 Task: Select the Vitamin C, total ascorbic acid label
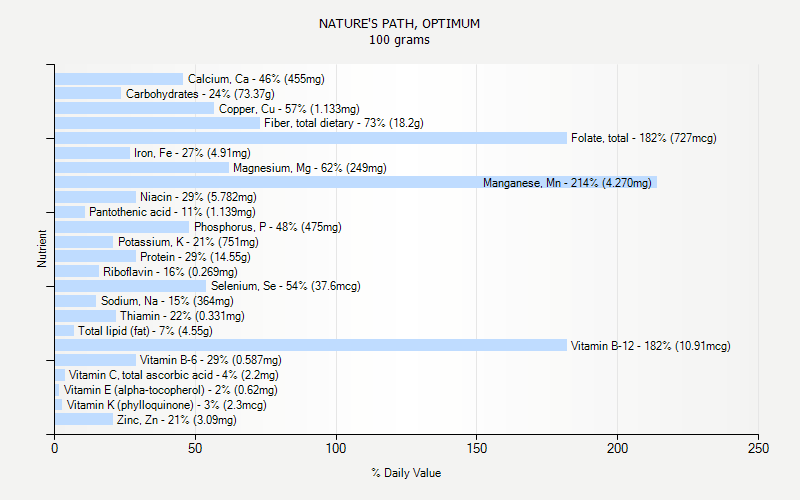coord(174,375)
